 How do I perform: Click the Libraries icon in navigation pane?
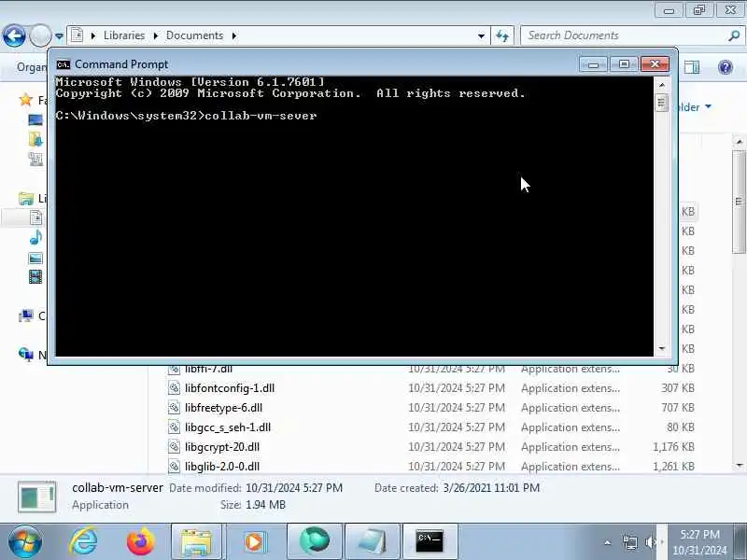pos(26,198)
